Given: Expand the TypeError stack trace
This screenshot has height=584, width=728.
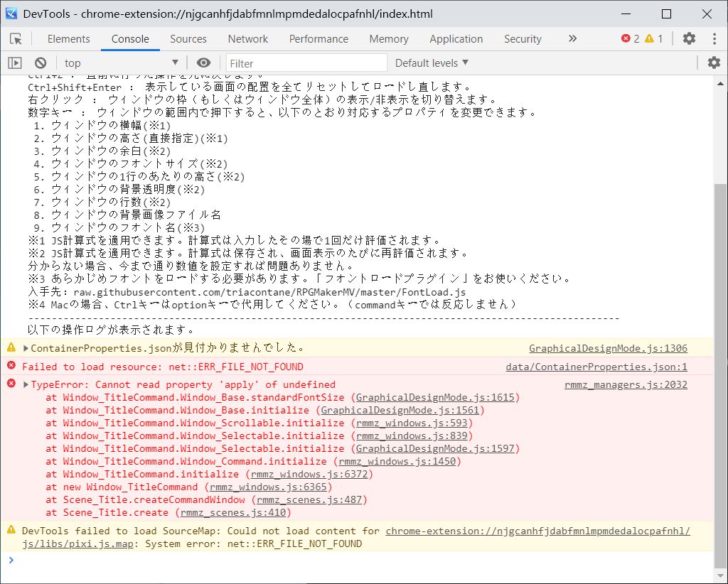Looking at the screenshot, I should point(26,384).
